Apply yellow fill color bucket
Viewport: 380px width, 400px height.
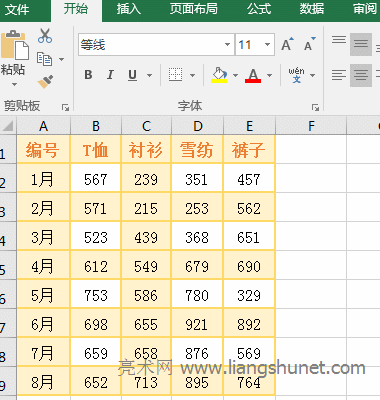pyautogui.click(x=219, y=75)
